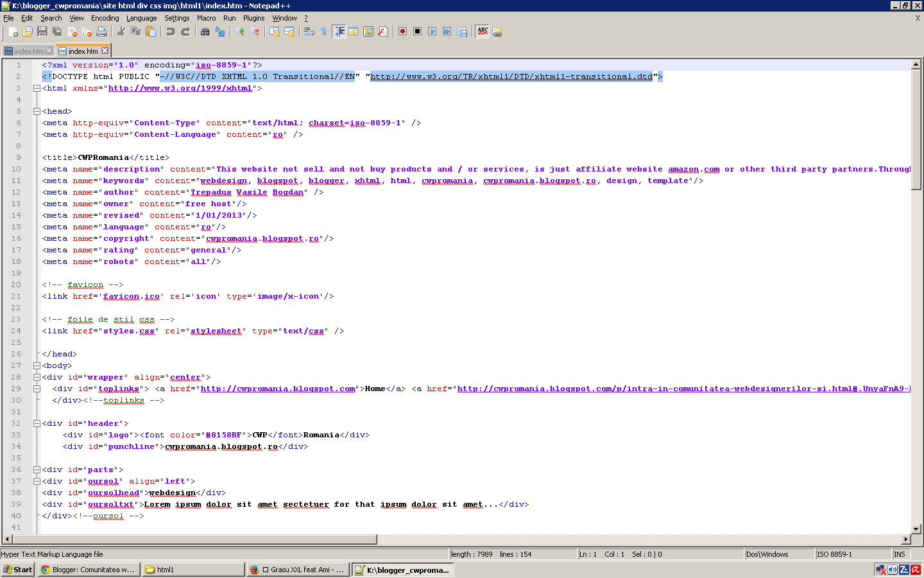This screenshot has width=924, height=578.
Task: Open Find with the binoculars icon
Action: 205,31
